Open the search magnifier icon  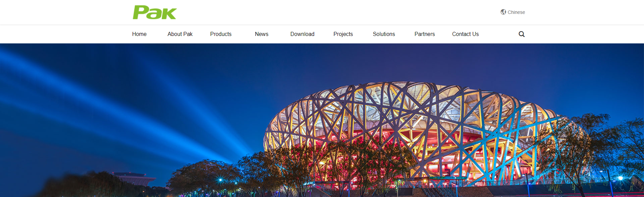pyautogui.click(x=521, y=34)
